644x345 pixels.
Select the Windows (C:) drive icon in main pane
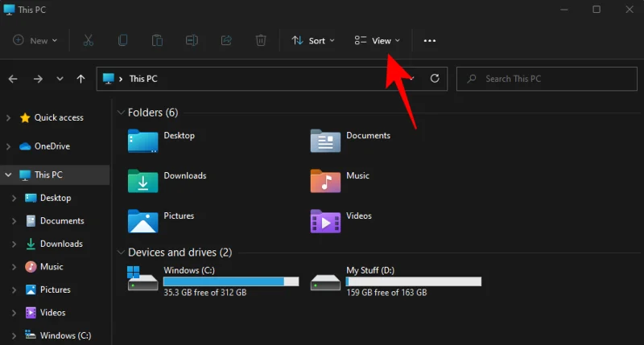(142, 278)
